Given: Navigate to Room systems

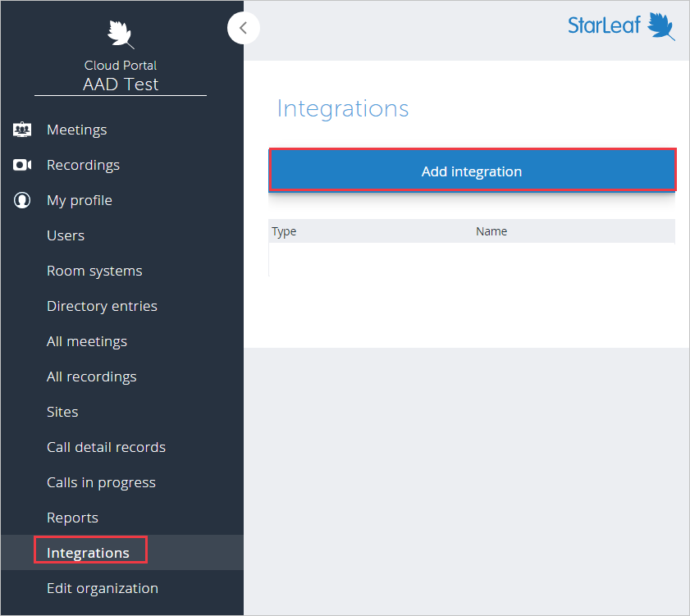Looking at the screenshot, I should click(93, 271).
